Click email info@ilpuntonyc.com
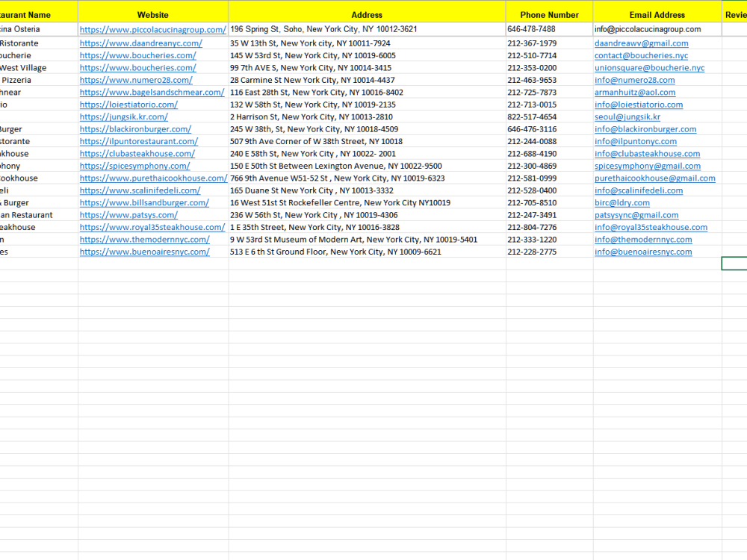 tap(636, 142)
